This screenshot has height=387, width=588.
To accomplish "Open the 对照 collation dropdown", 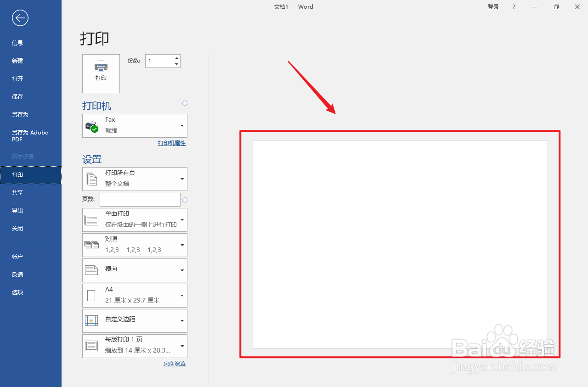I will (135, 245).
